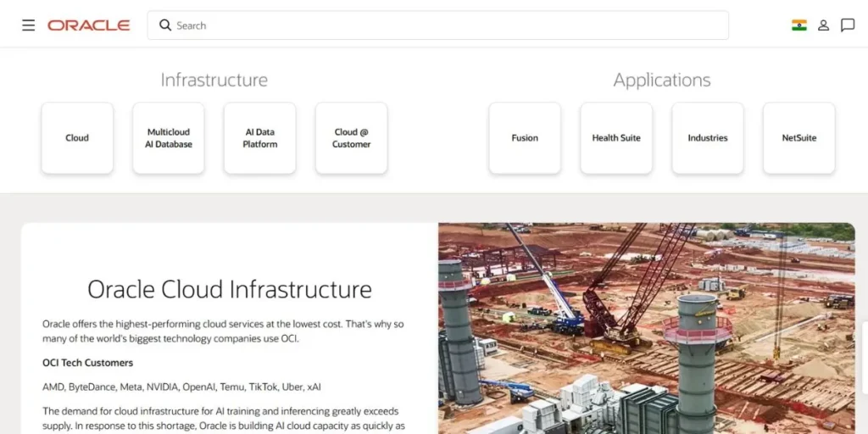Open the Fusion applications card
Viewport: 868px width, 434px height.
524,138
